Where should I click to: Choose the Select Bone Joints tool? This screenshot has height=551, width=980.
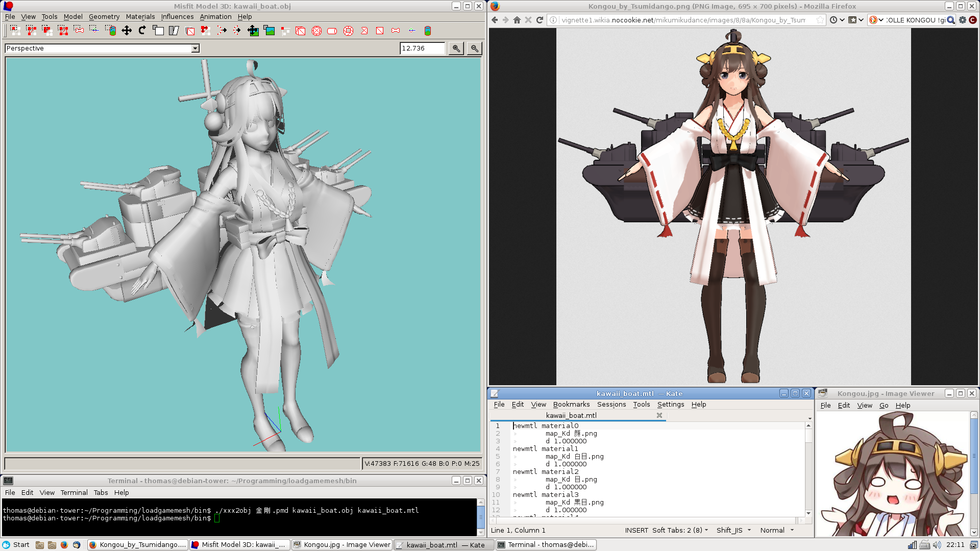tap(79, 31)
